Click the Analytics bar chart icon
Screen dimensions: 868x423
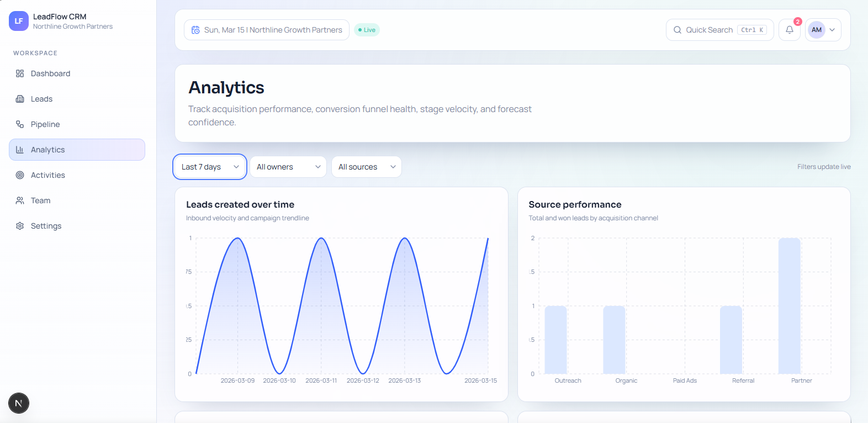pyautogui.click(x=20, y=150)
